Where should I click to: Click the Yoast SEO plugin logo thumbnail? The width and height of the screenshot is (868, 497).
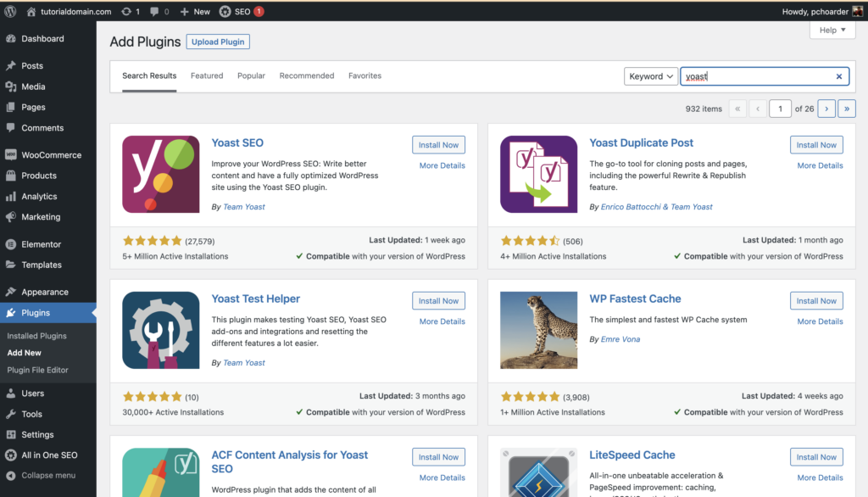160,174
